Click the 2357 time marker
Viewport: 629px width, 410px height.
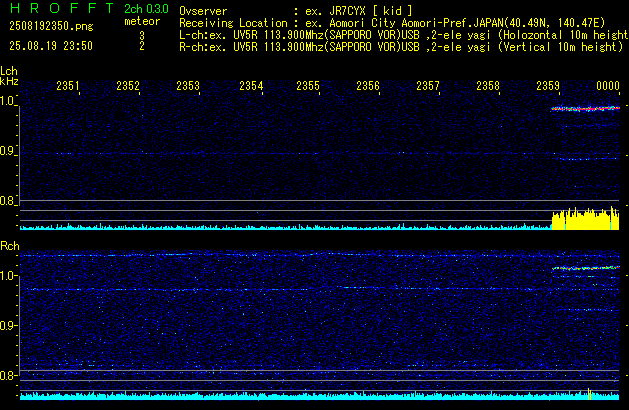tap(428, 86)
